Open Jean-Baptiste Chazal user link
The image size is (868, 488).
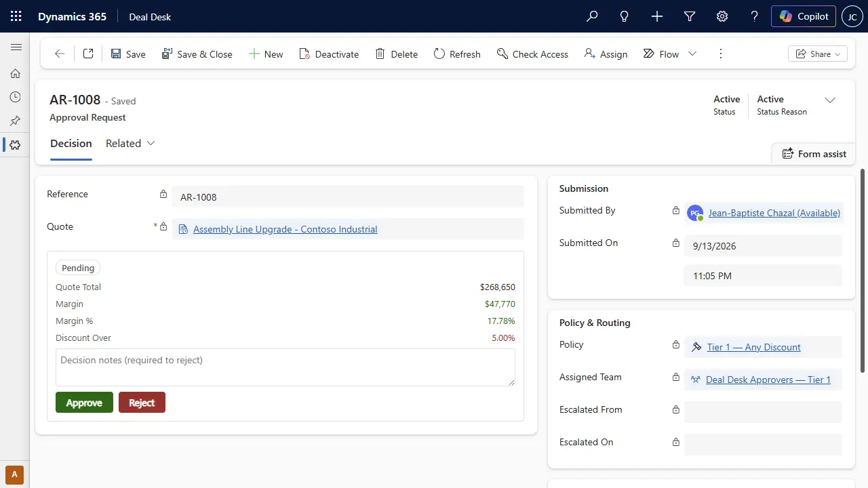tap(774, 213)
